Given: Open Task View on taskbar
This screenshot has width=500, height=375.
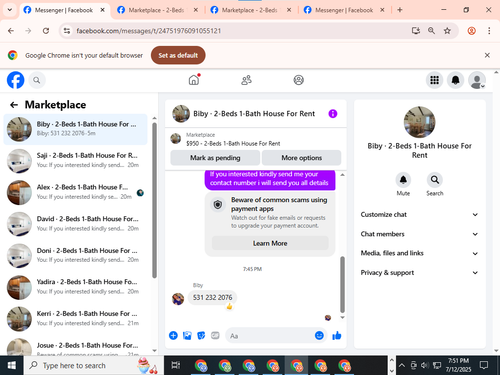Looking at the screenshot, I should coord(176,365).
